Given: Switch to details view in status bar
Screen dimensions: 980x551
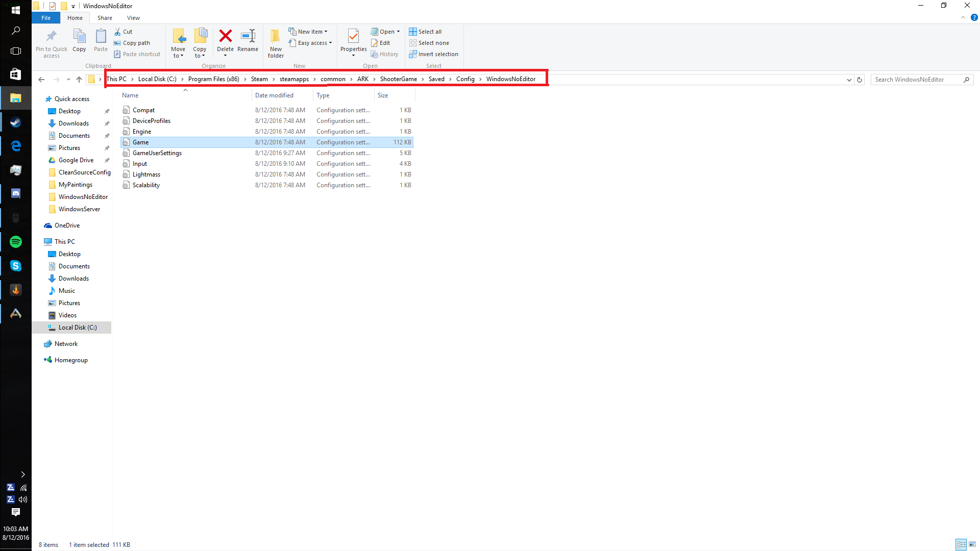Looking at the screenshot, I should [961, 544].
